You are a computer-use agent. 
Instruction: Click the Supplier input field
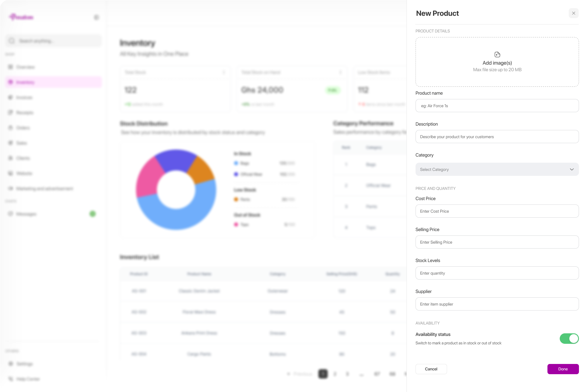click(x=497, y=304)
